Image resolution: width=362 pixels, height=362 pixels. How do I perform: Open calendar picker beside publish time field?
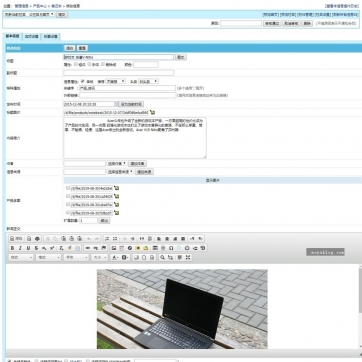point(116,104)
